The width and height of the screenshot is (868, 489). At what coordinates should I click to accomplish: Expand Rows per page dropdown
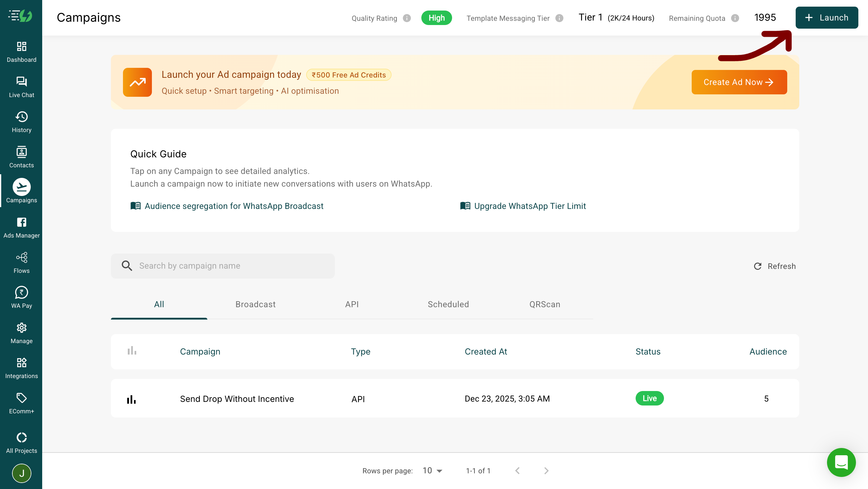coord(433,471)
